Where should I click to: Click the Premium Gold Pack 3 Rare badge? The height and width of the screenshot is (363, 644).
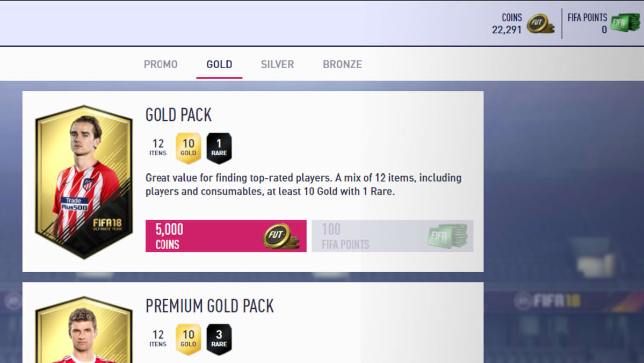coord(219,339)
